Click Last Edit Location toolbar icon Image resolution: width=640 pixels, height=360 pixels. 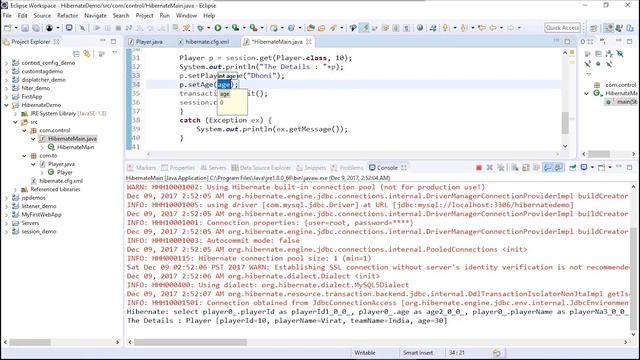coord(482,28)
